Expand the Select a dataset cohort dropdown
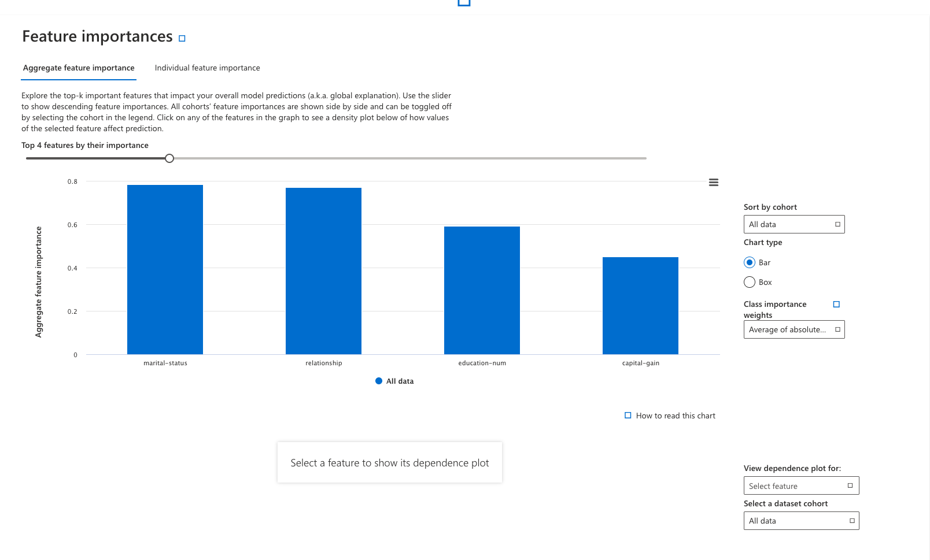Screen dimensions: 930x560 (801, 521)
